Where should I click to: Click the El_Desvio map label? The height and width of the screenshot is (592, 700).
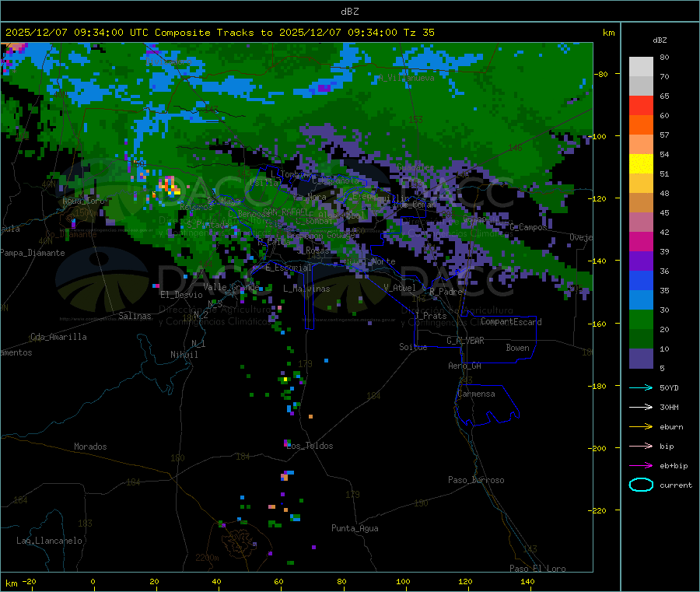[x=181, y=295]
